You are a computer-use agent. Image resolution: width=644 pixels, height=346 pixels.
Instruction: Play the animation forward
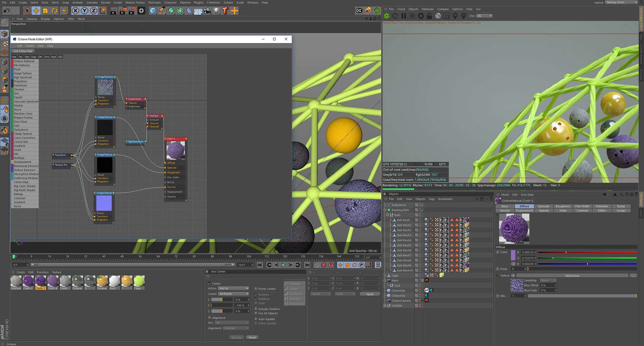point(283,265)
